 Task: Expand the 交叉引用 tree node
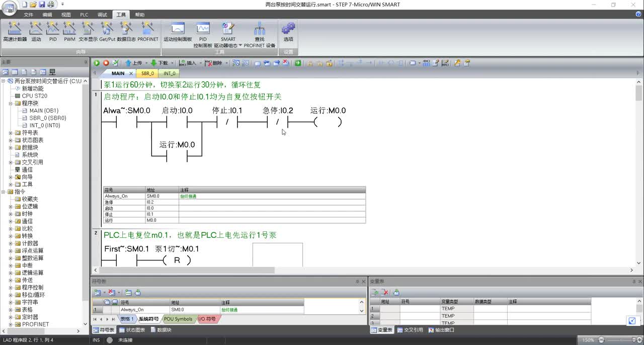11,162
